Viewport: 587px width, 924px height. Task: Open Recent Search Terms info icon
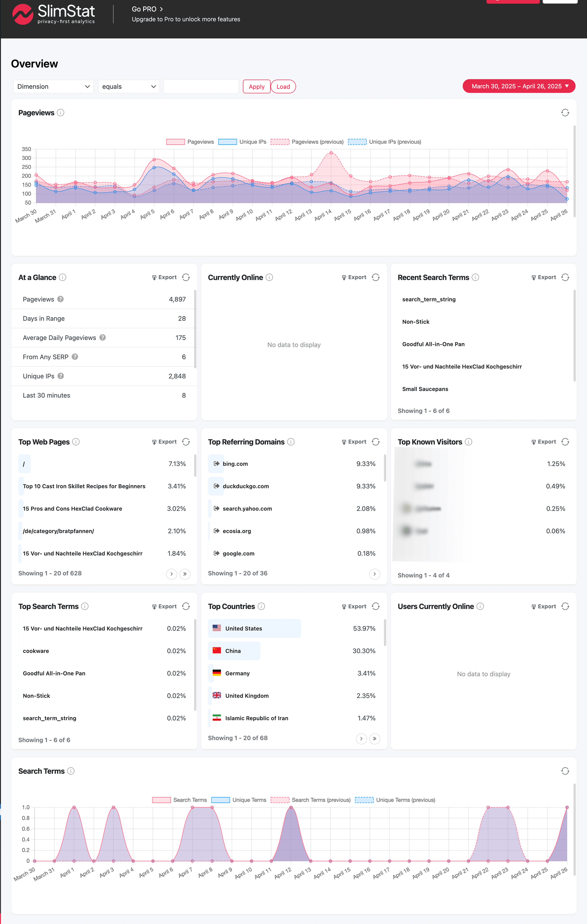[475, 277]
